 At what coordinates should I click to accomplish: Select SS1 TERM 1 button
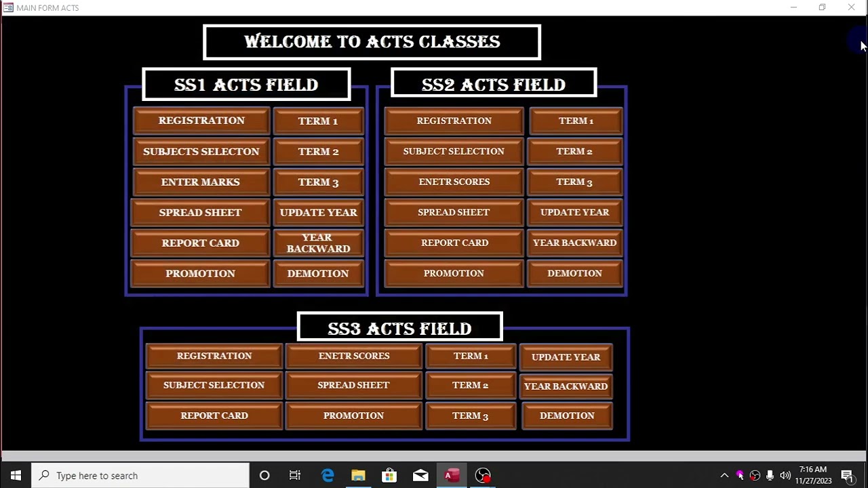tap(318, 121)
